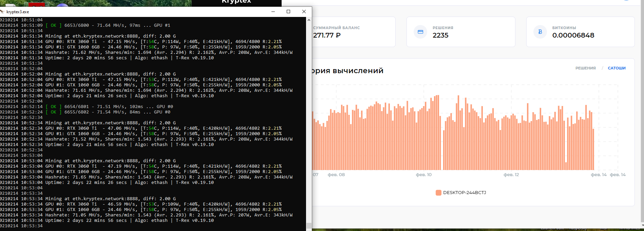Click the solutions count 2235
The height and width of the screenshot is (231, 644).
(x=440, y=35)
